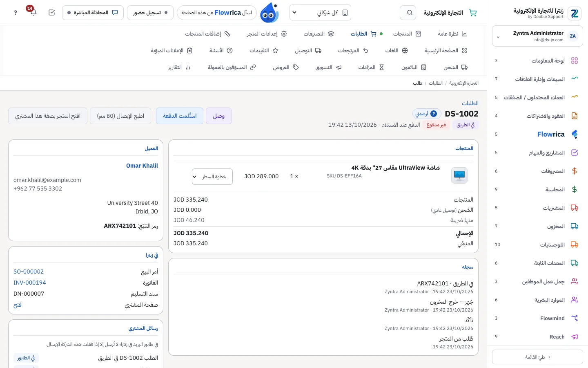
Task: Open the tasks checkbox icon in header
Action: point(51,13)
